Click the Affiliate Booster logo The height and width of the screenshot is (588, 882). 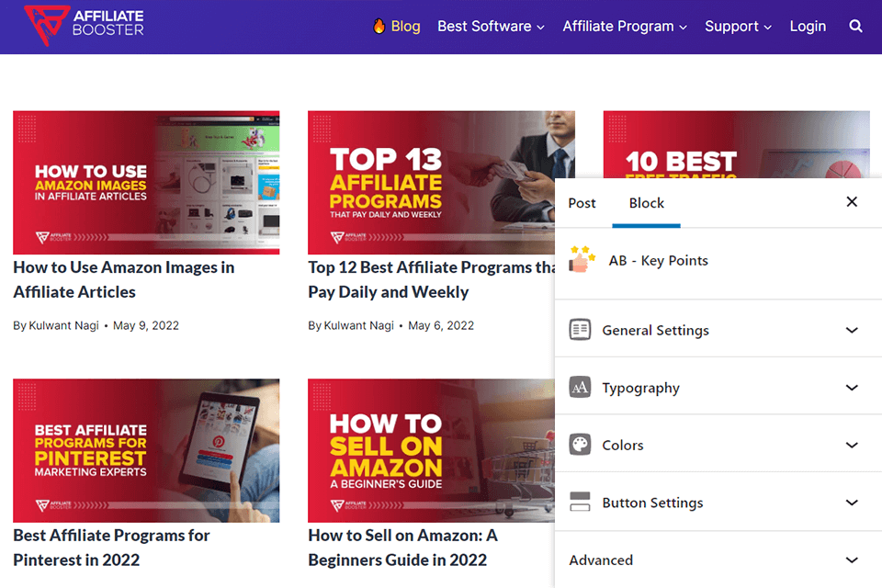pos(85,25)
